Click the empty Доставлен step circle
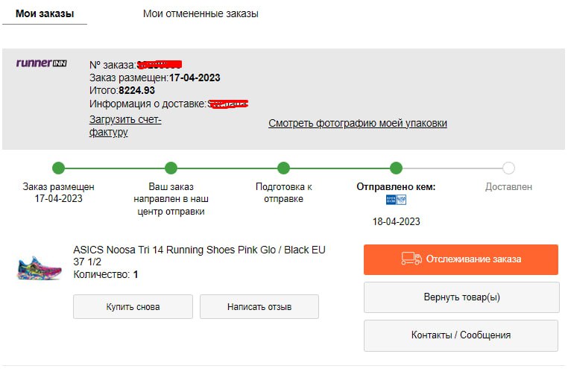This screenshot has width=568, height=392. (508, 168)
